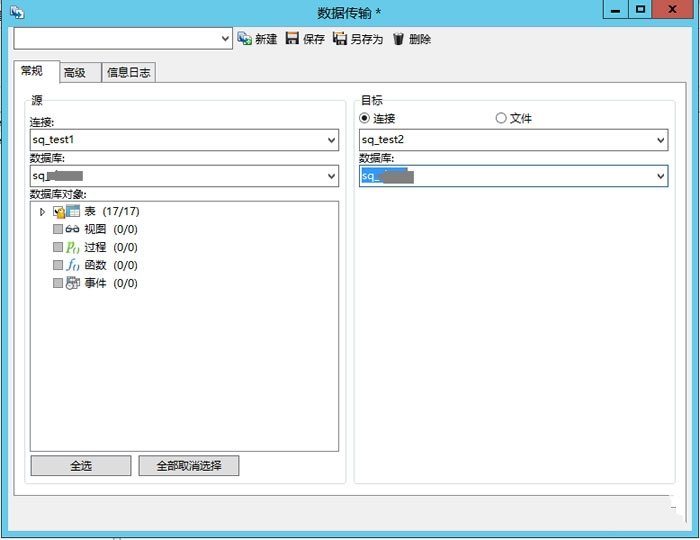Viewport: 700px width, 540px height.
Task: Switch to the 信息日志 tab
Action: click(129, 72)
